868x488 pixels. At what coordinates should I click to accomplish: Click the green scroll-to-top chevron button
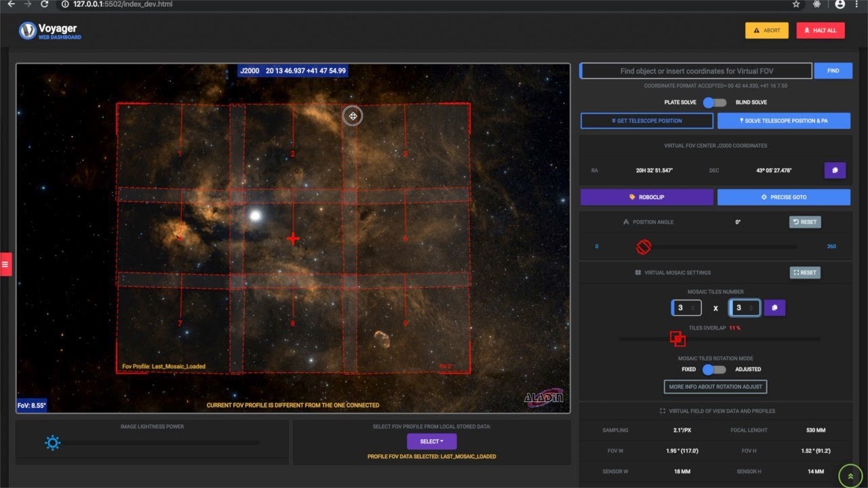click(850, 476)
